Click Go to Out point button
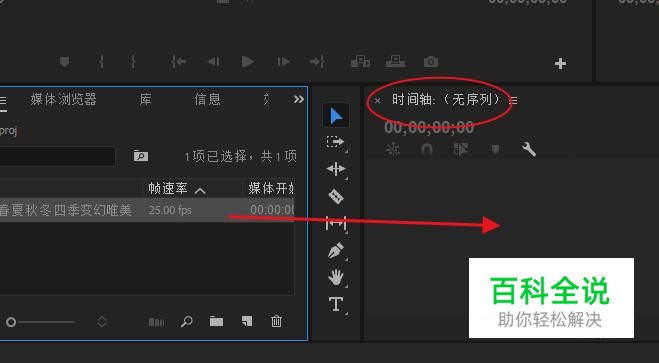 click(317, 62)
